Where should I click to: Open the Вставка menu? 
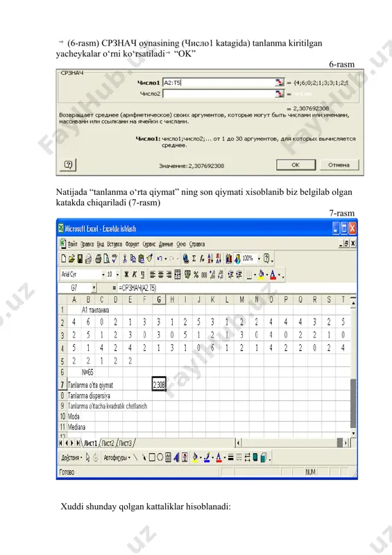114,244
